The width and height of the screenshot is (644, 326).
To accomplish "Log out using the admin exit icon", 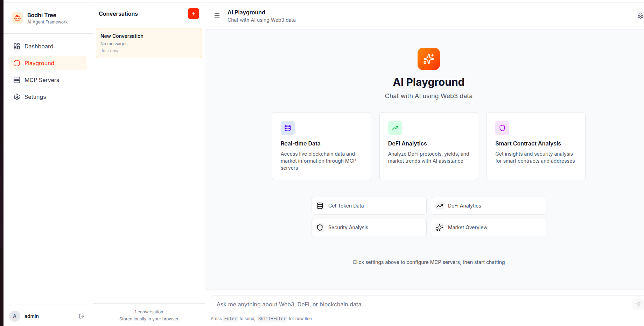I will pos(82,316).
